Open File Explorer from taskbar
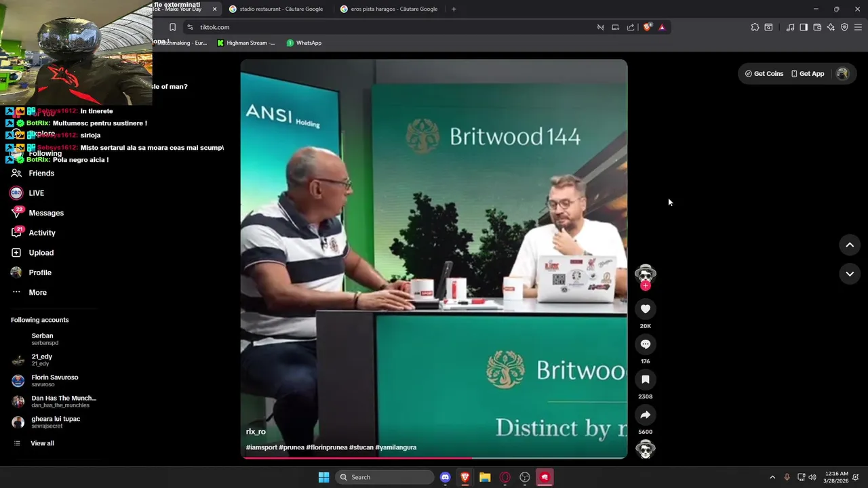The width and height of the screenshot is (868, 488). tap(485, 477)
